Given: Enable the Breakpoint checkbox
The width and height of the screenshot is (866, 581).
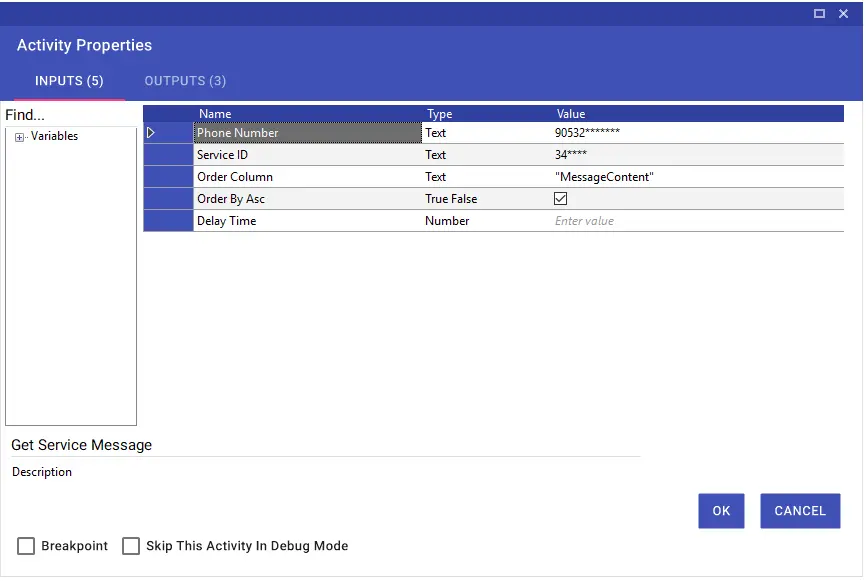Looking at the screenshot, I should [x=26, y=546].
